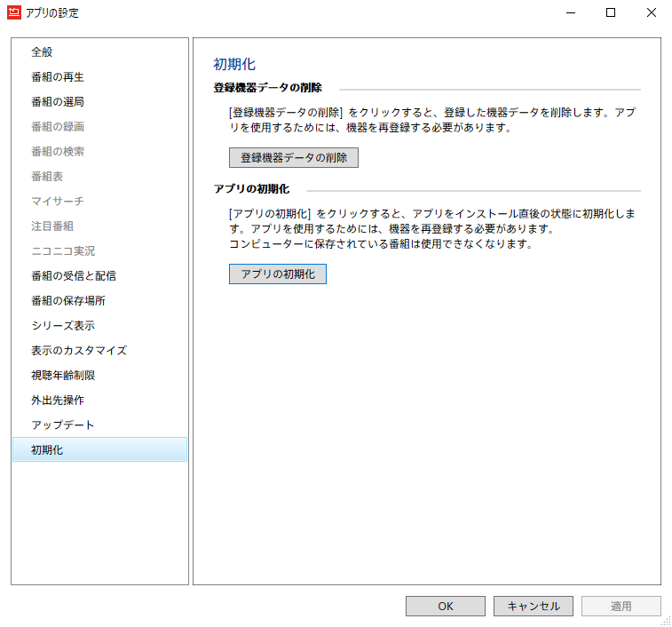Screen dimensions: 672x627
Task: Minimize the settings dialog window
Action: tap(569, 13)
